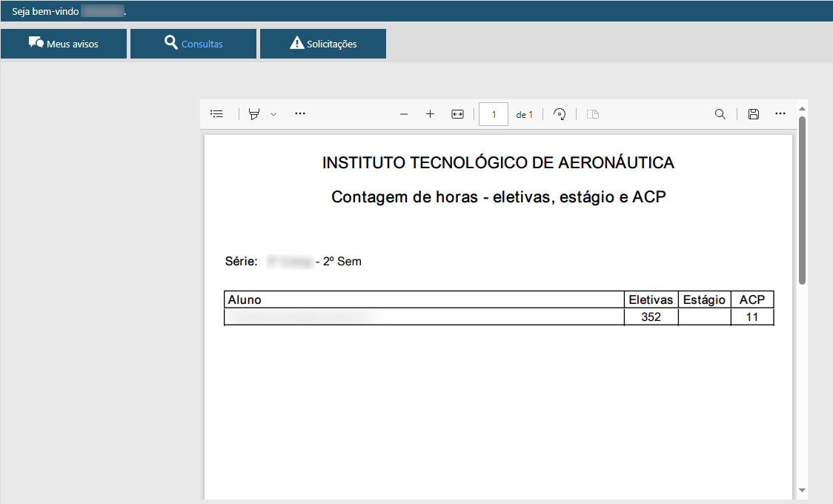Click the 'de 1' page count text
This screenshot has width=833, height=504.
click(x=525, y=115)
